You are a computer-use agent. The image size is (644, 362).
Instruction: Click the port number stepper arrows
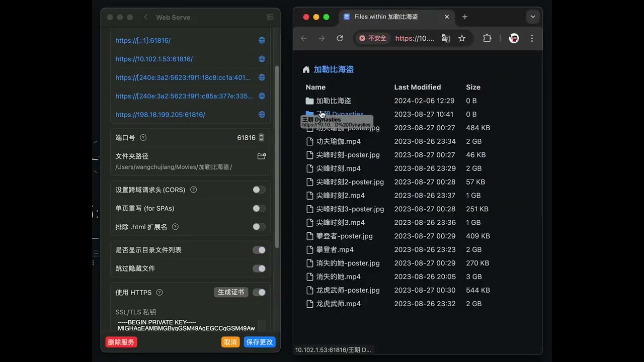click(261, 138)
